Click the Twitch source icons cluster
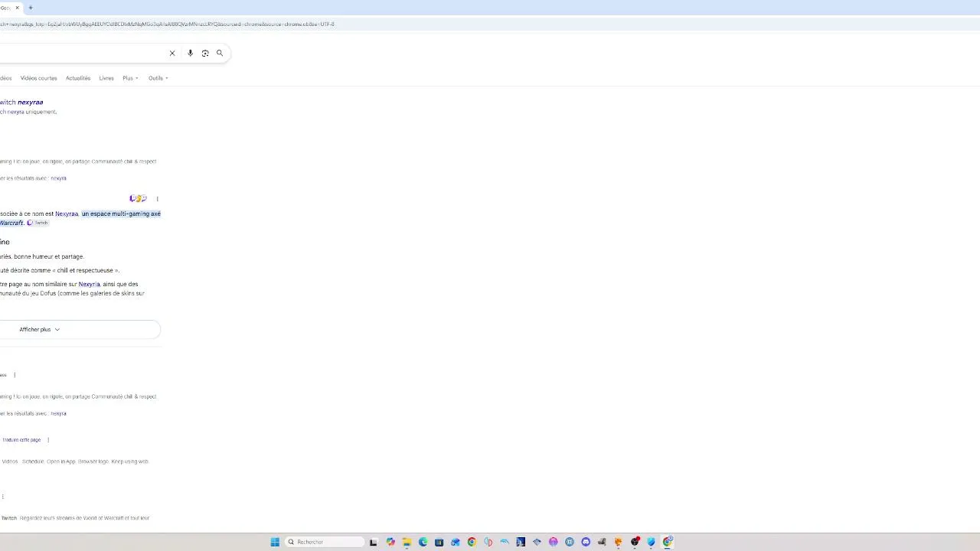This screenshot has height=551, width=980. point(138,198)
